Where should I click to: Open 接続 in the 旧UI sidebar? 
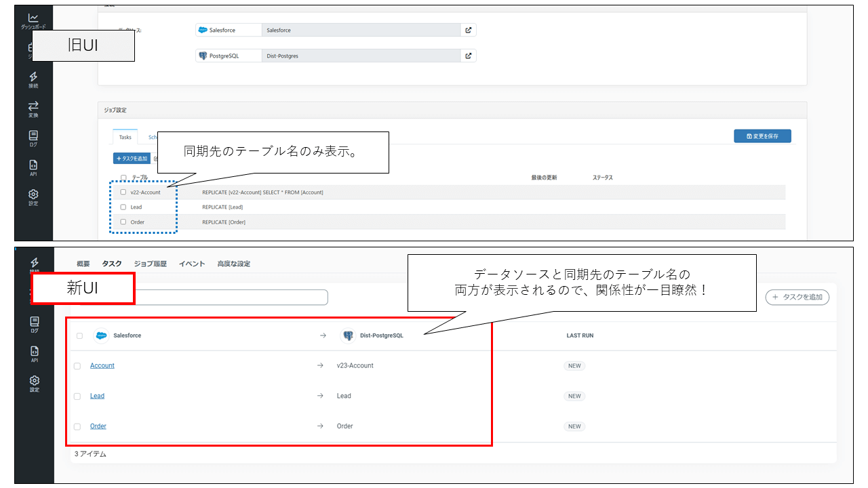pos(33,79)
